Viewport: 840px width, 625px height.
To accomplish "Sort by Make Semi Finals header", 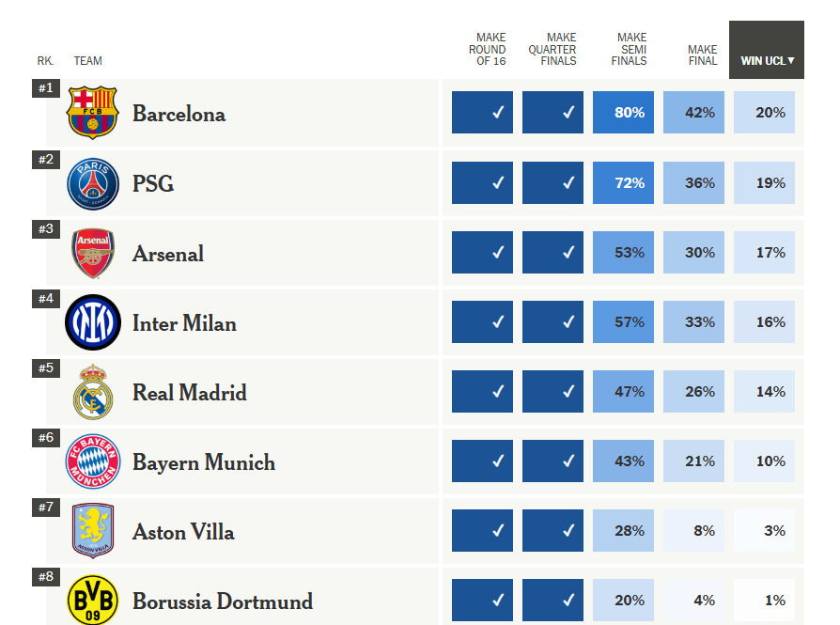I will pyautogui.click(x=629, y=50).
